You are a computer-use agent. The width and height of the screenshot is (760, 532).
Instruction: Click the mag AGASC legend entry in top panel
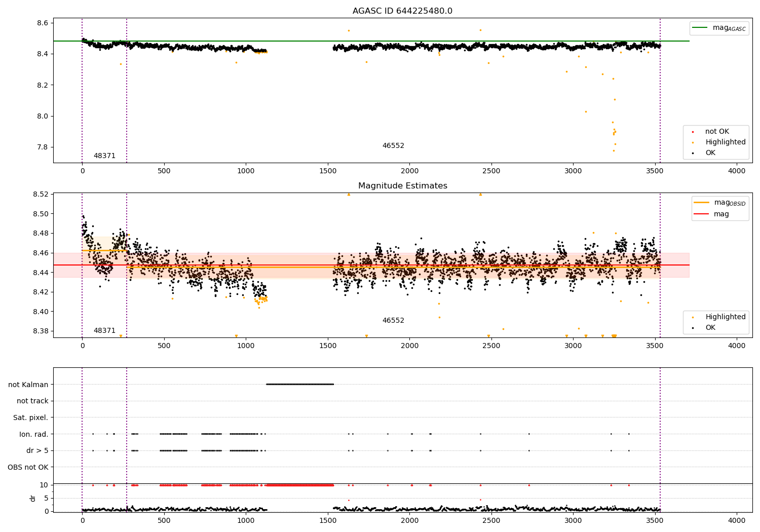tap(719, 28)
